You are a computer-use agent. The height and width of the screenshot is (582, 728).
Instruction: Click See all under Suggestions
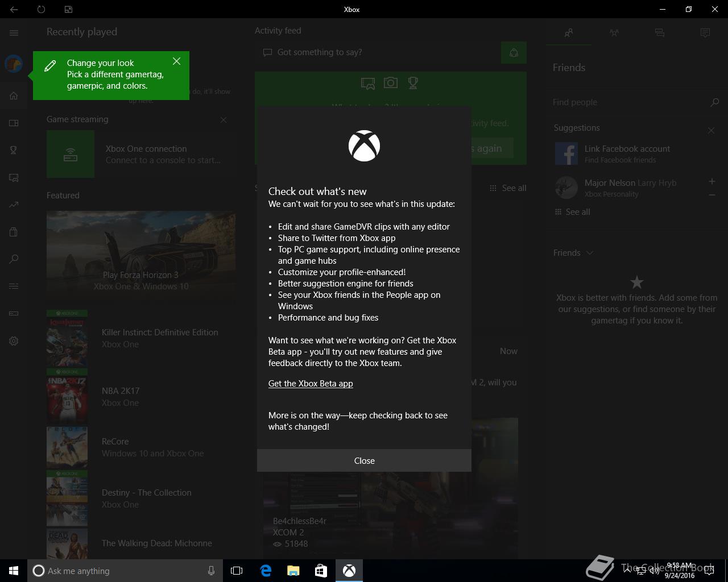coord(573,212)
